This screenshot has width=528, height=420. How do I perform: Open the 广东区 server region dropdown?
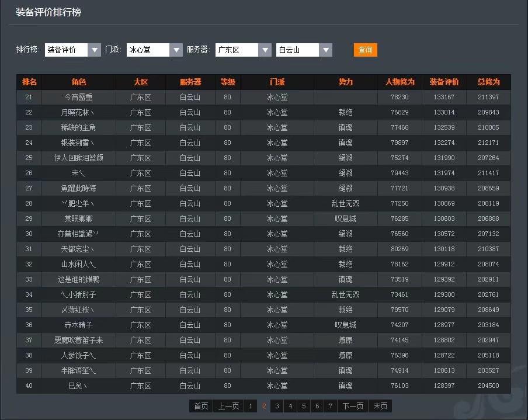(x=243, y=50)
